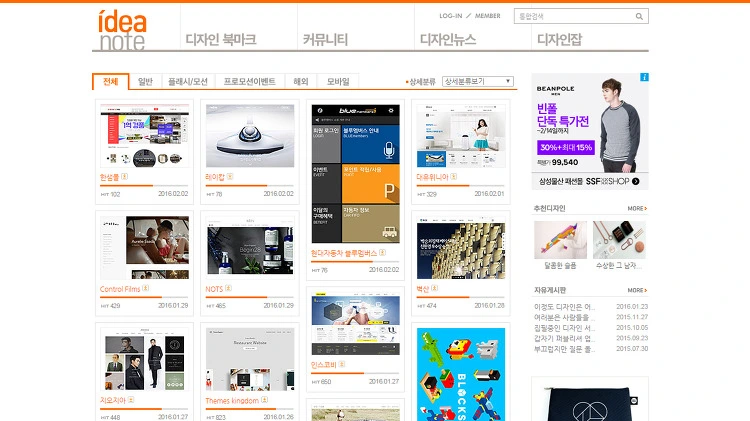Click the Beanpole 빈폴 단독 특가전 banner
The width and height of the screenshot is (750, 421).
(590, 132)
